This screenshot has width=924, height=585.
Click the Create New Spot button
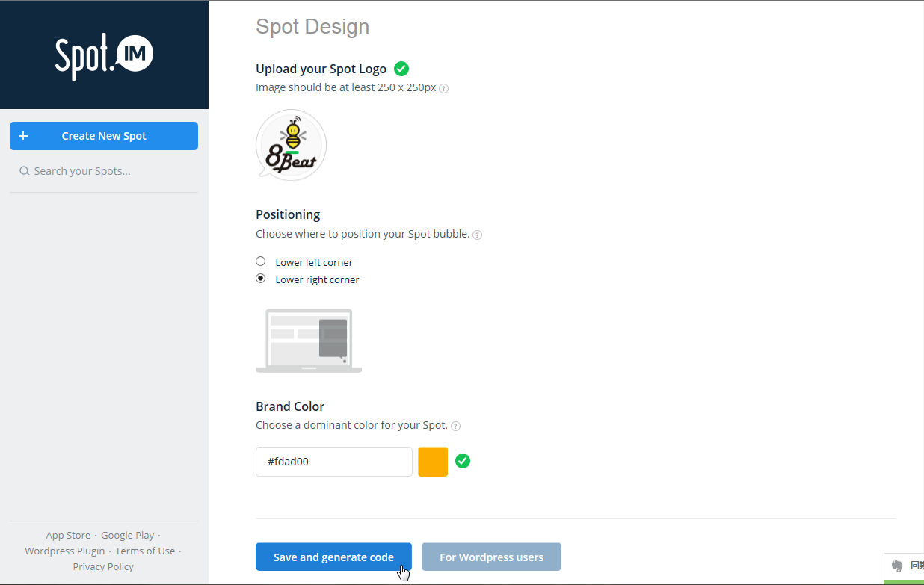(104, 136)
